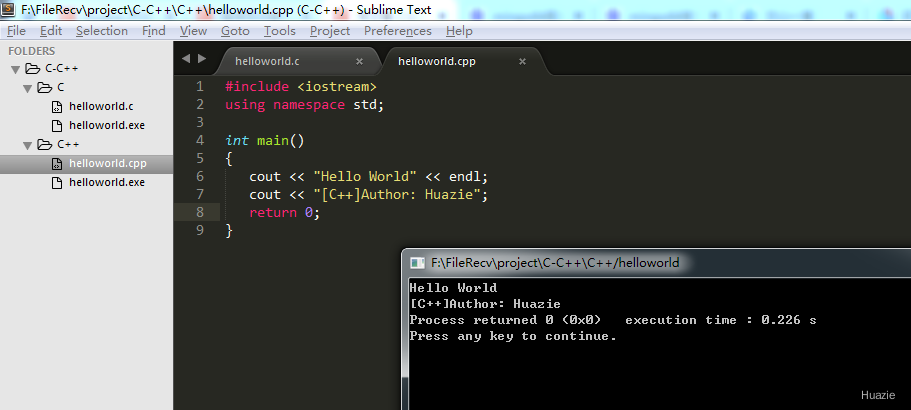Click 'main' function name on line 4
The image size is (911, 410).
click(x=273, y=141)
